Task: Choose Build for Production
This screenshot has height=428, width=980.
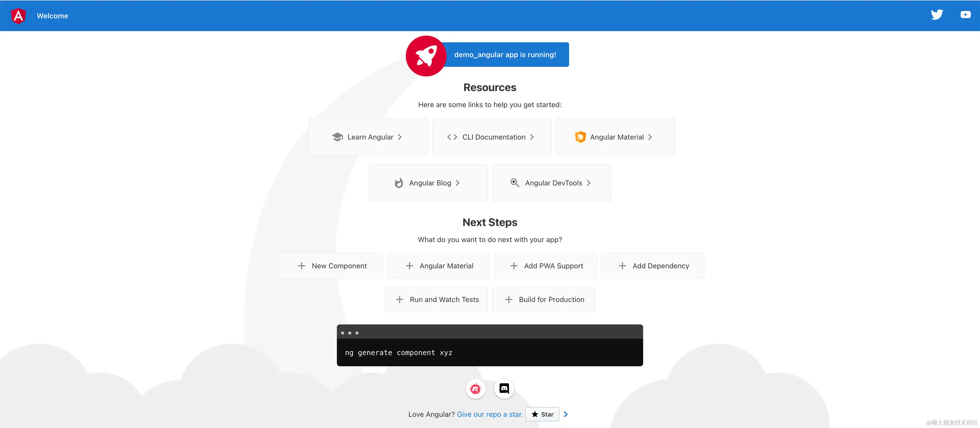Action: point(544,300)
